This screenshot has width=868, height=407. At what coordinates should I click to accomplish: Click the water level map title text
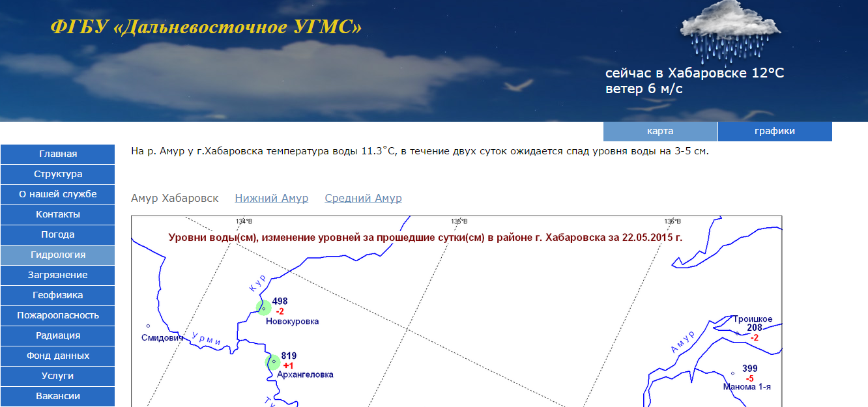click(x=425, y=238)
